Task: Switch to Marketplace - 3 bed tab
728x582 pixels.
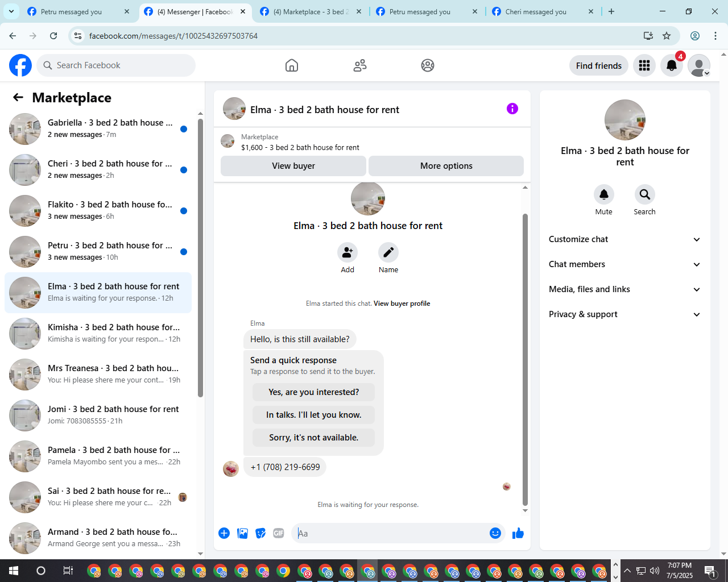Action: coord(311,11)
